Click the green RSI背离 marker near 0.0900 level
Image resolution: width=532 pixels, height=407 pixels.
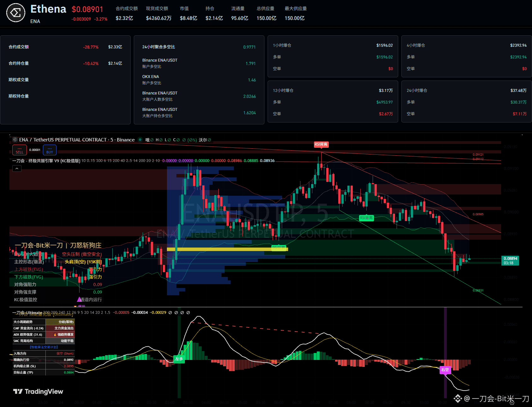point(366,218)
